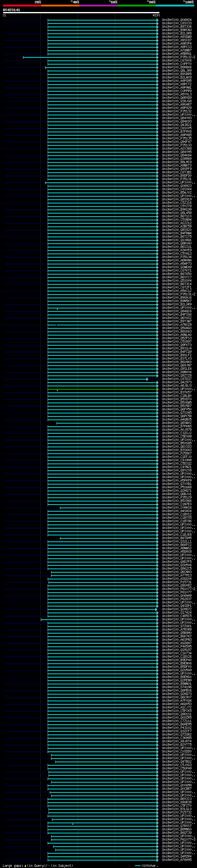Select hit label UniRef100_P35133
Viewport: 197px width, 868px height.
[x=177, y=145]
